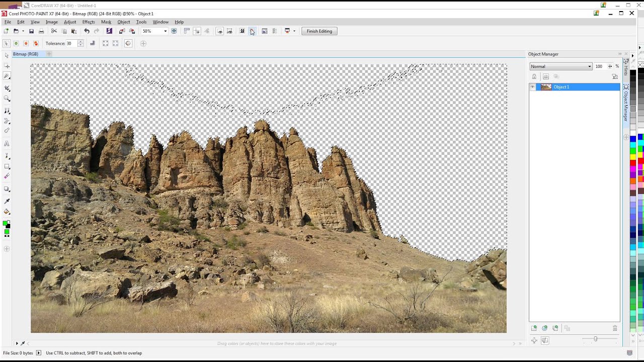Select the Text tool
Viewport: 644px width, 362px height.
coord(7,144)
